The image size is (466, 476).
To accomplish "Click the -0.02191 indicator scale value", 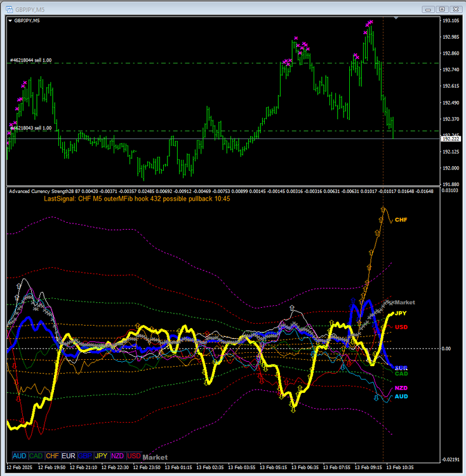I will tap(451, 459).
